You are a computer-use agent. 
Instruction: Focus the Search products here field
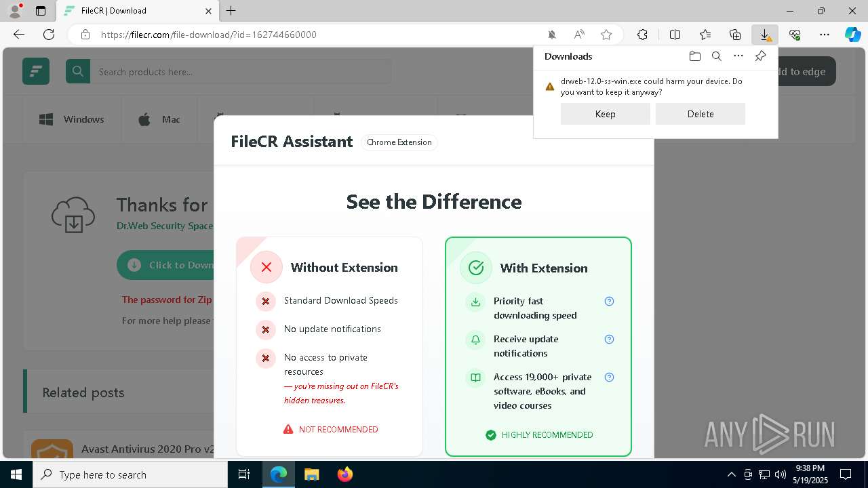(240, 71)
